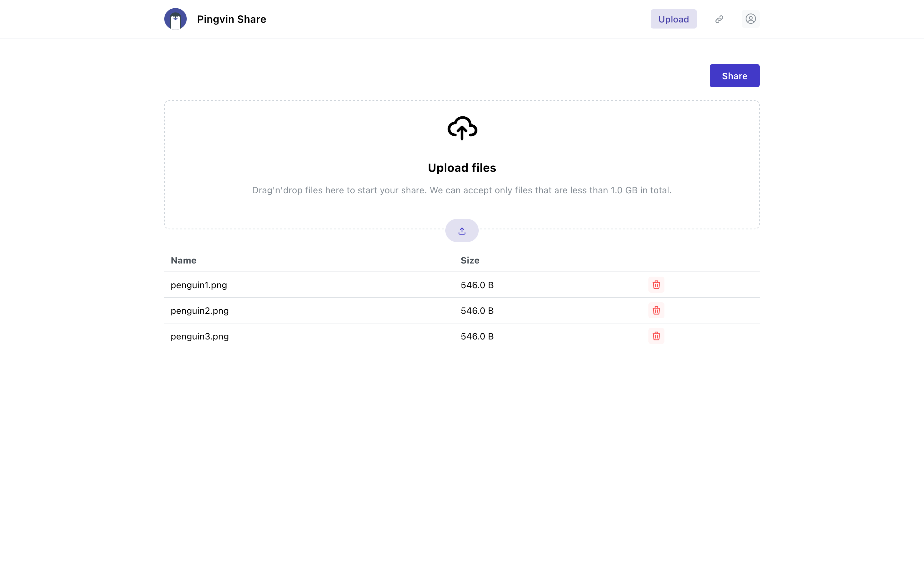924x577 pixels.
Task: Click the Size column header
Action: click(x=470, y=260)
